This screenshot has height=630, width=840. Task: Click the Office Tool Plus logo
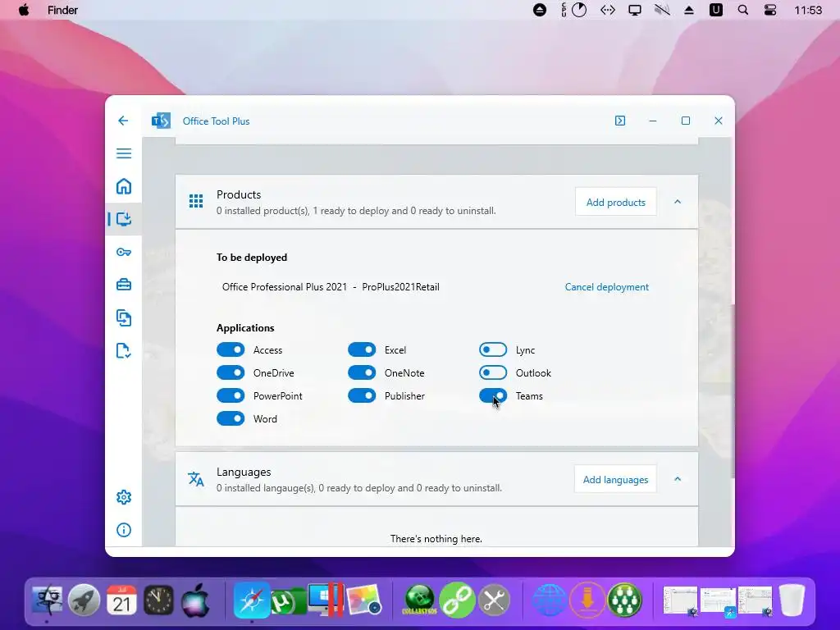pyautogui.click(x=161, y=121)
